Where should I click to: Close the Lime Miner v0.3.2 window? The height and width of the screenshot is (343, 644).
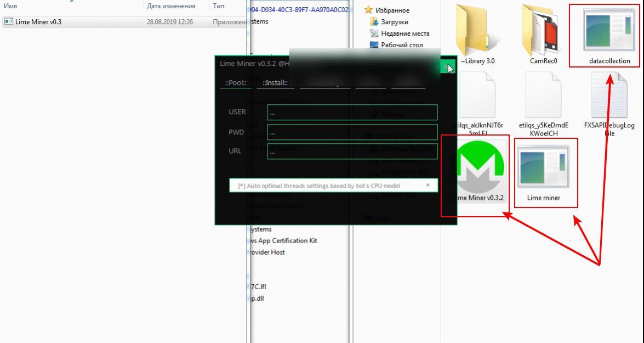coord(447,66)
